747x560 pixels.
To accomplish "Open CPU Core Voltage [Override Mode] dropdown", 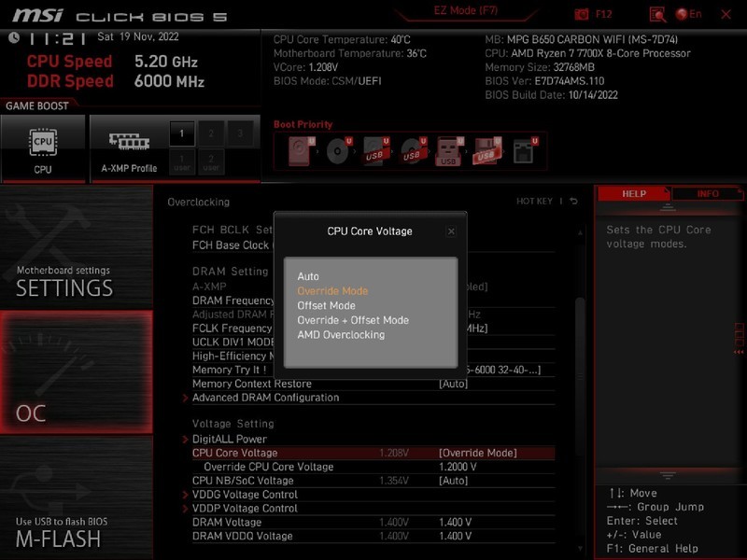I will (478, 453).
